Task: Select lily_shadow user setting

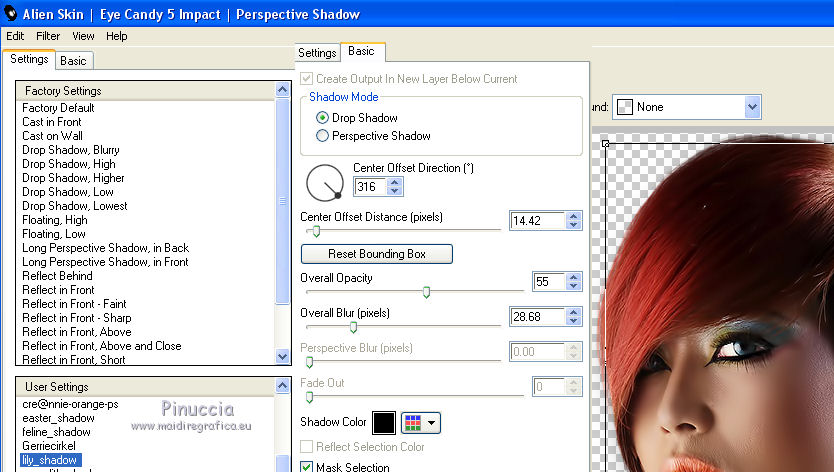Action: [x=51, y=460]
